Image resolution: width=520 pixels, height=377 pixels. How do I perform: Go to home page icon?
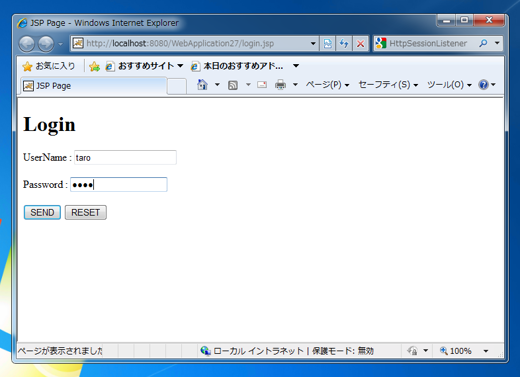tap(202, 85)
